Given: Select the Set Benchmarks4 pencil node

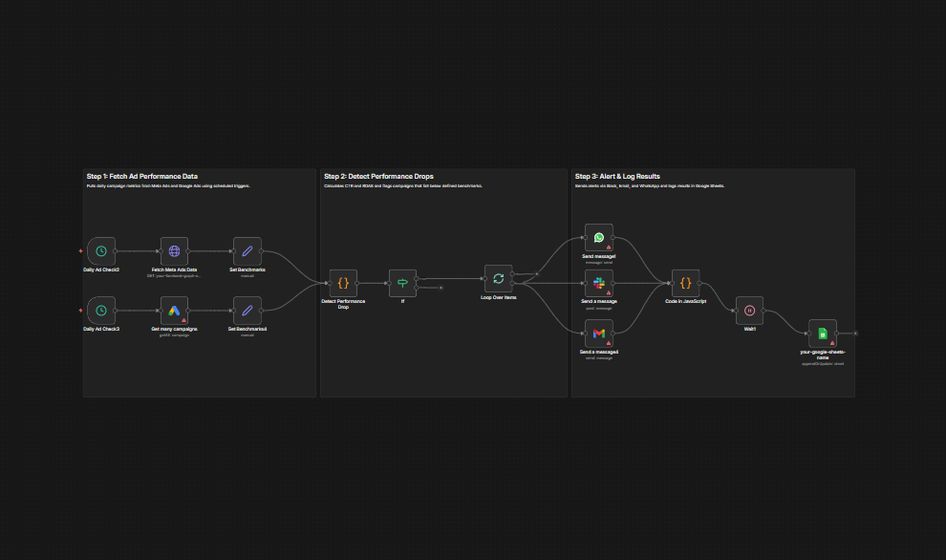Looking at the screenshot, I should click(x=247, y=310).
